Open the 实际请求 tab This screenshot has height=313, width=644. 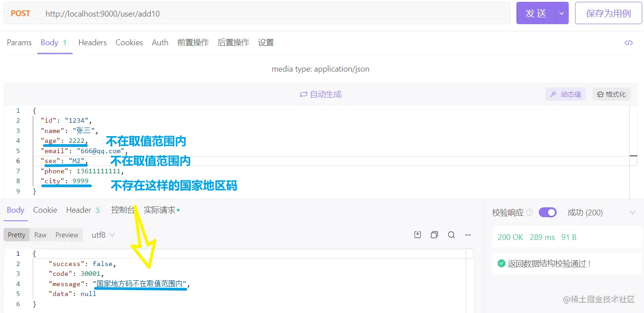tap(161, 210)
